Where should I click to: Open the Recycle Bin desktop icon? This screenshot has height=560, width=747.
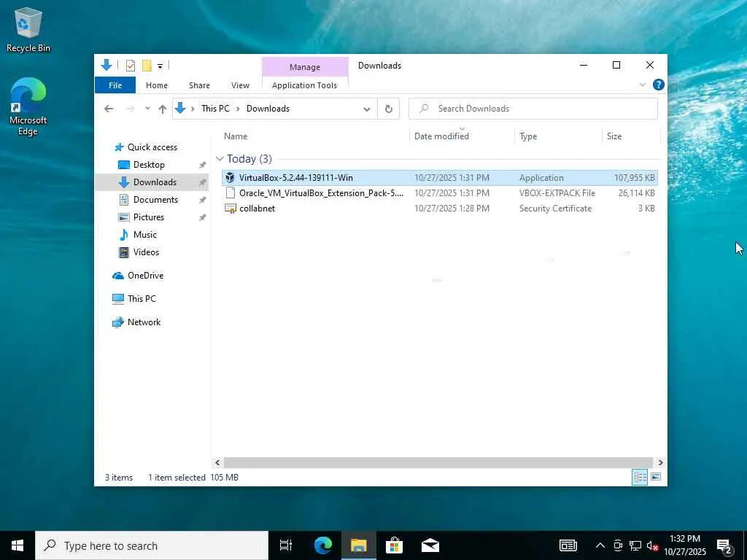[28, 29]
